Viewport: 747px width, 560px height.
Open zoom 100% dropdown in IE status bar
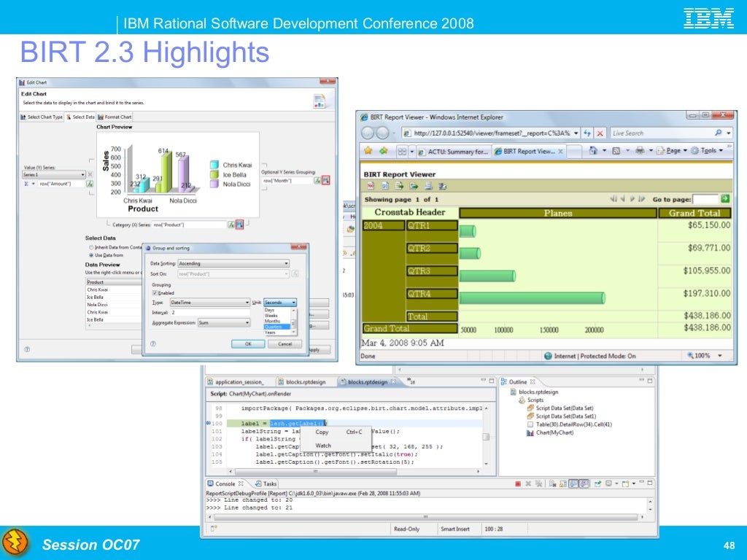pos(720,356)
